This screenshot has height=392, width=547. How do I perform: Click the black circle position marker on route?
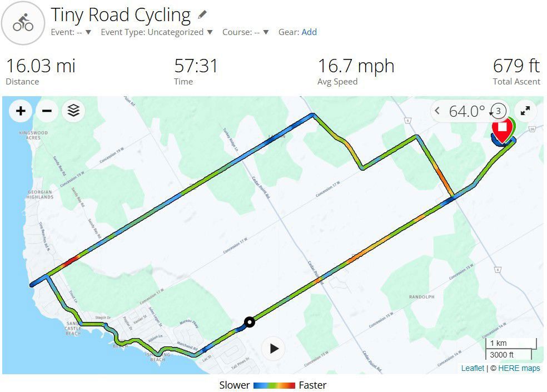click(250, 322)
